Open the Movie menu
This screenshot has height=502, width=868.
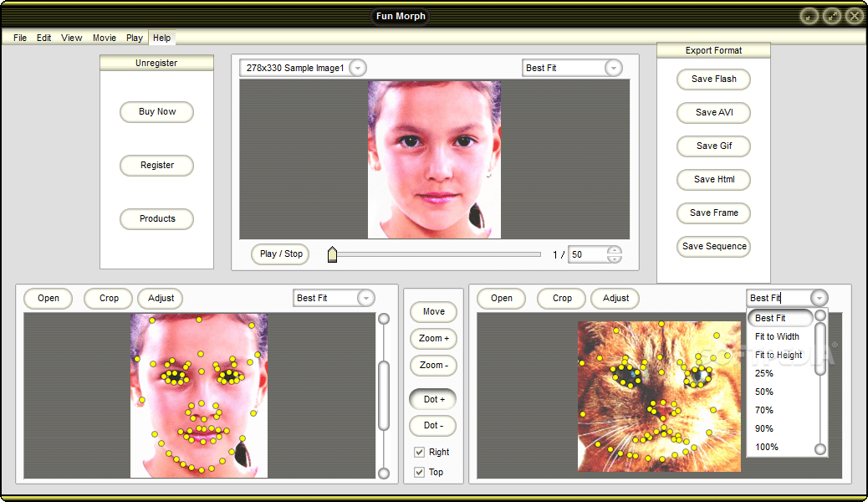(x=104, y=38)
